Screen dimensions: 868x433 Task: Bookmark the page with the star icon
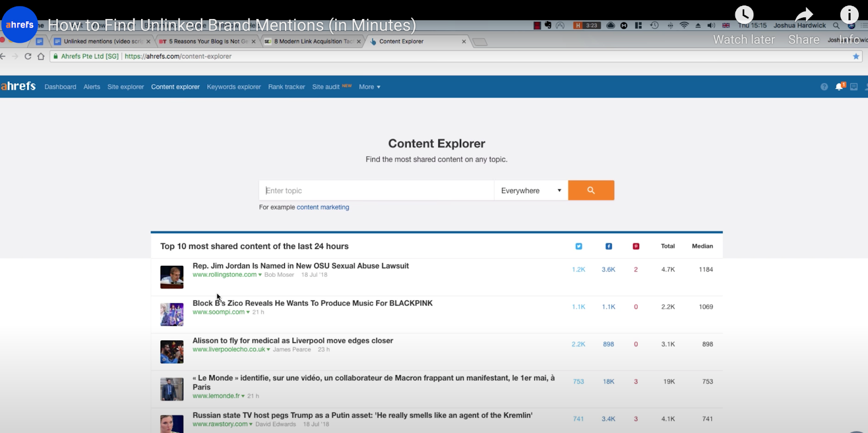(x=856, y=56)
